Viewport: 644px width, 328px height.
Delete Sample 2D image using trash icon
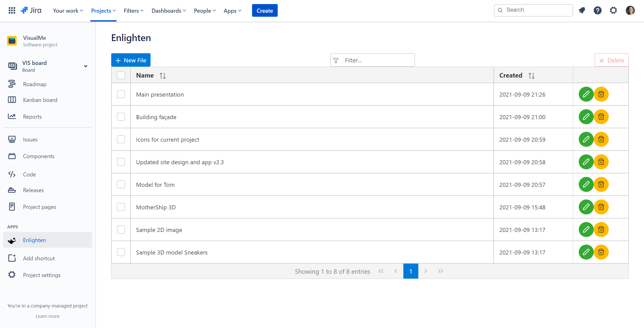(x=601, y=230)
